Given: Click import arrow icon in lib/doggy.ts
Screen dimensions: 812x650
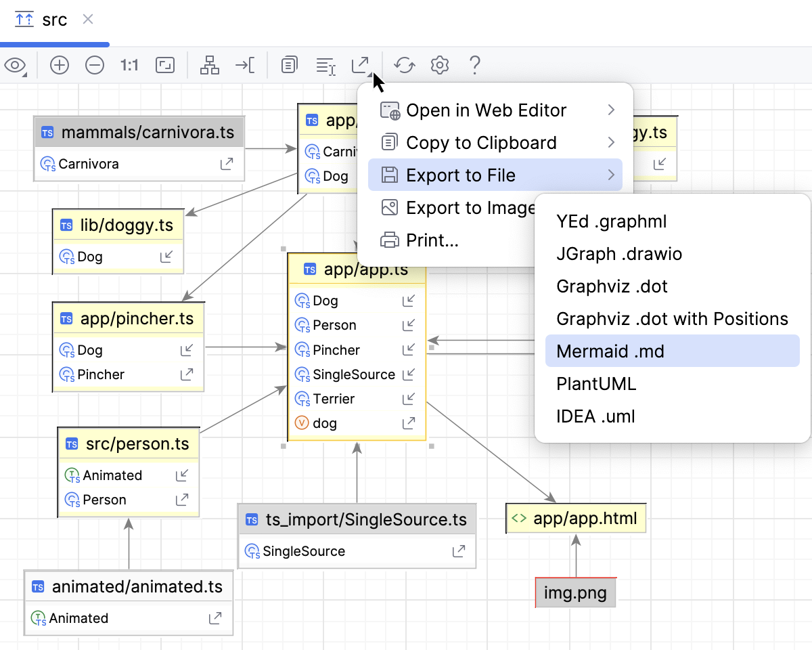Looking at the screenshot, I should tap(166, 257).
